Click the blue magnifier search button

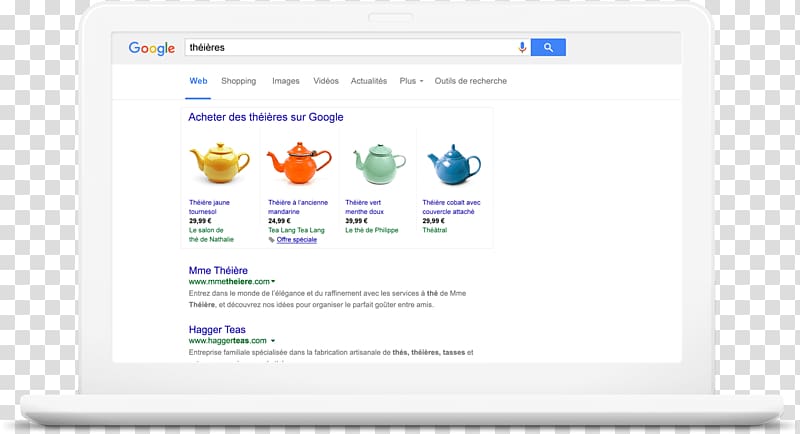click(548, 47)
